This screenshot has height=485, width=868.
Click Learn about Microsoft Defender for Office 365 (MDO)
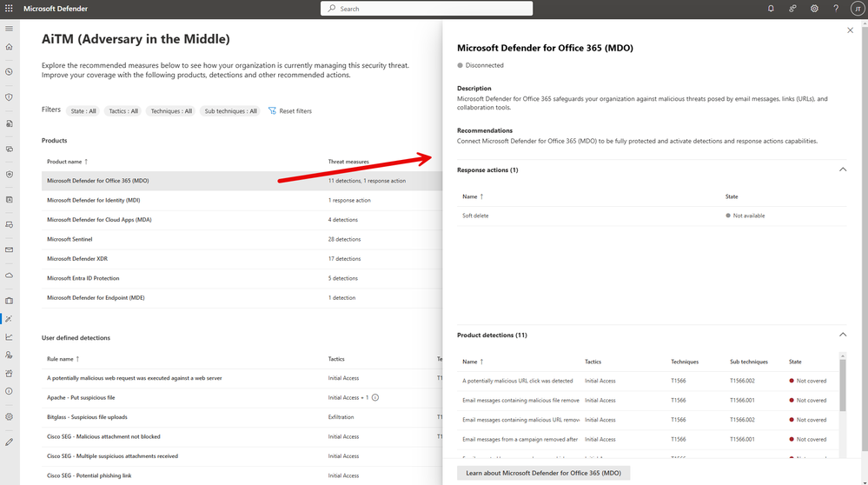click(x=543, y=473)
